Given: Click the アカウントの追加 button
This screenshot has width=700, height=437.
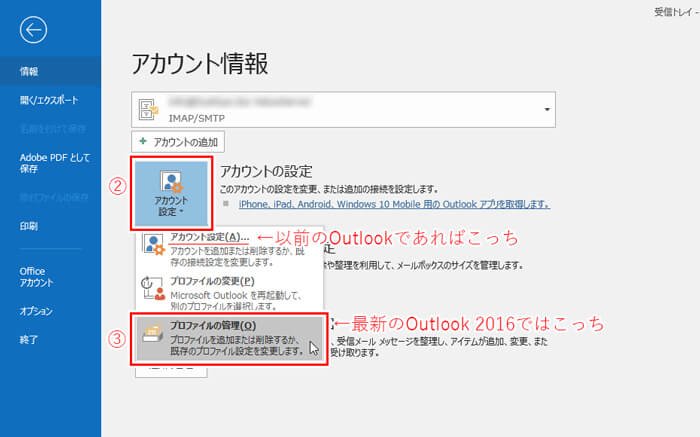Looking at the screenshot, I should pos(178,142).
